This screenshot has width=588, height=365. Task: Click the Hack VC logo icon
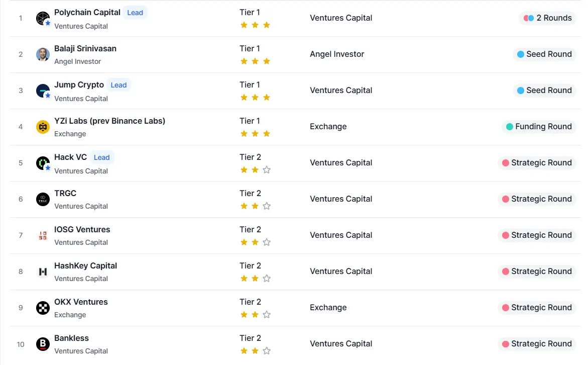43,163
